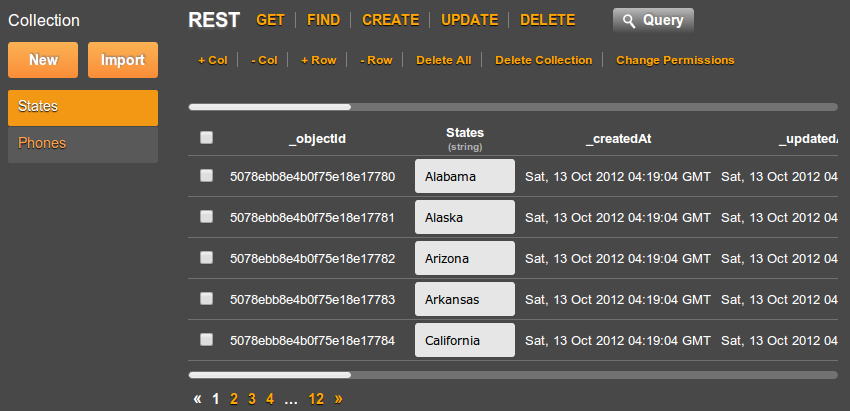
Task: Open the States collection
Action: [82, 107]
